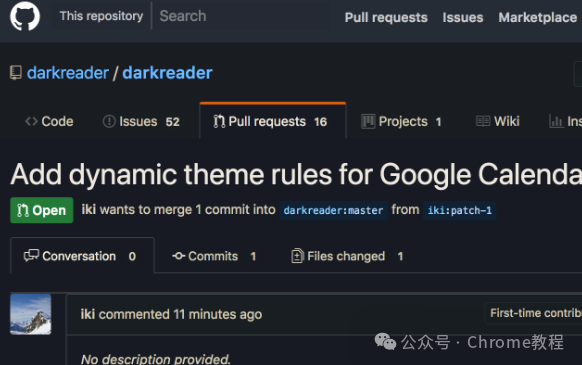This screenshot has height=365, width=582.
Task: Click the Wiki book icon
Action: pos(483,121)
